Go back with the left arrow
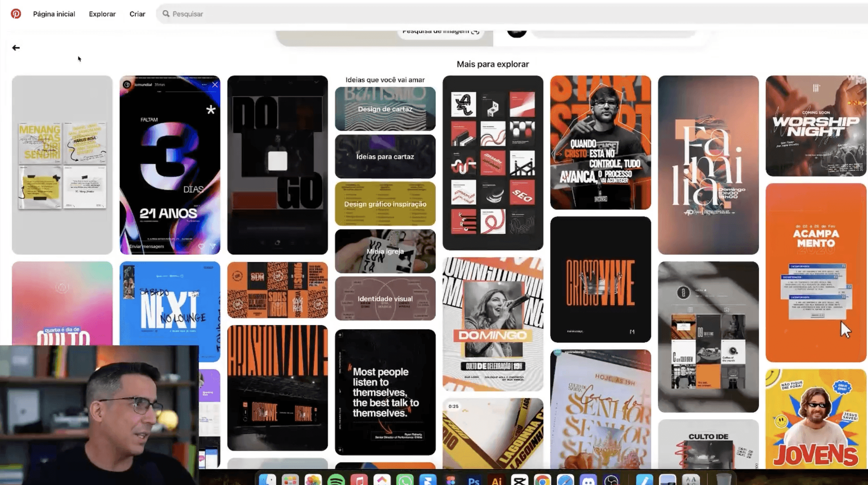This screenshot has height=485, width=868. [x=16, y=48]
